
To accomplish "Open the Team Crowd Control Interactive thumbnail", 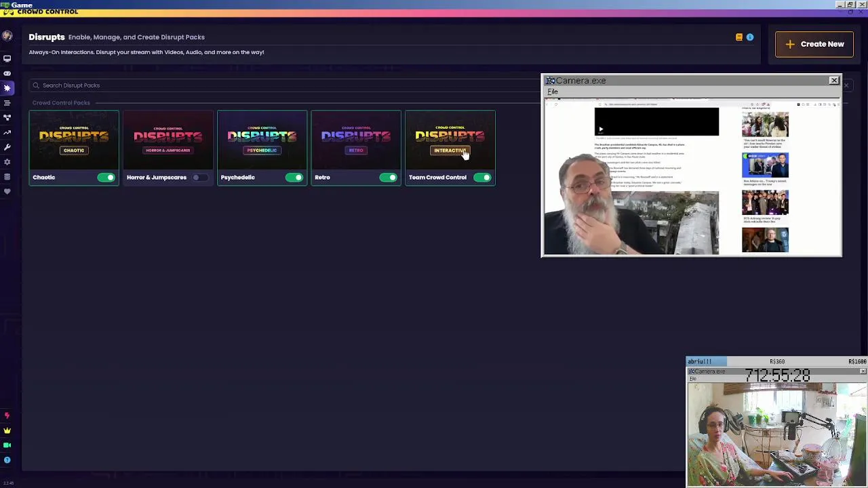I will pyautogui.click(x=450, y=140).
